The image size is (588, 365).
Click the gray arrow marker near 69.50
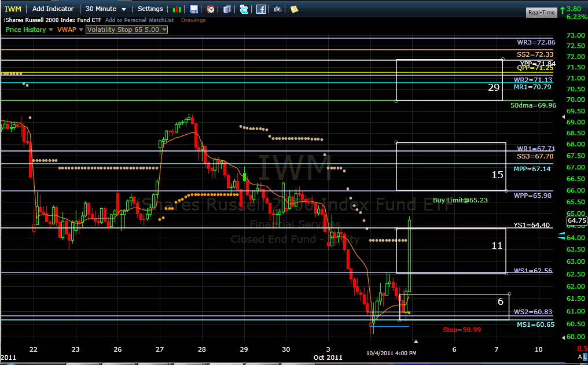(563, 117)
